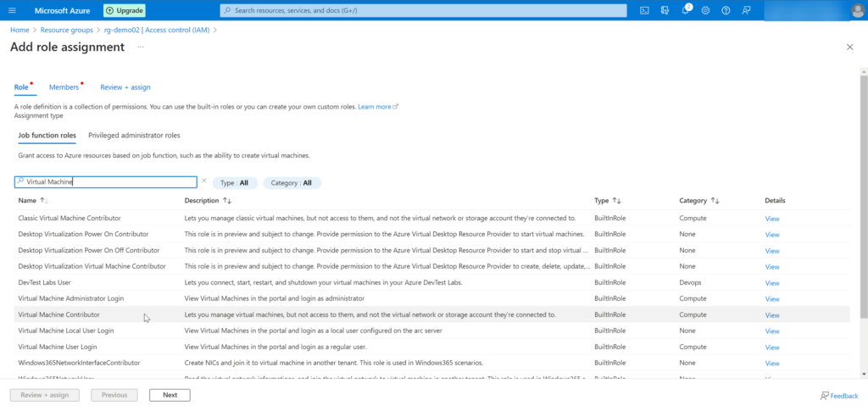Open the Help question mark icon

[x=726, y=10]
